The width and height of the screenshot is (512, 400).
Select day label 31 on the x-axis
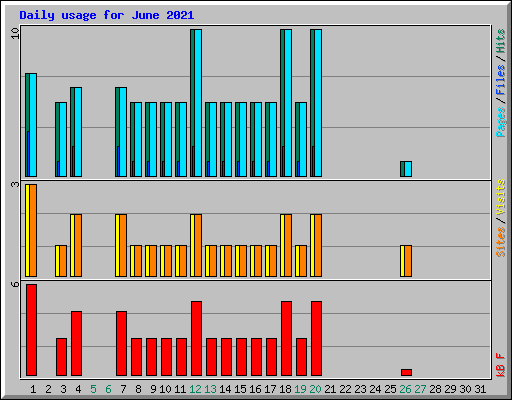point(480,389)
